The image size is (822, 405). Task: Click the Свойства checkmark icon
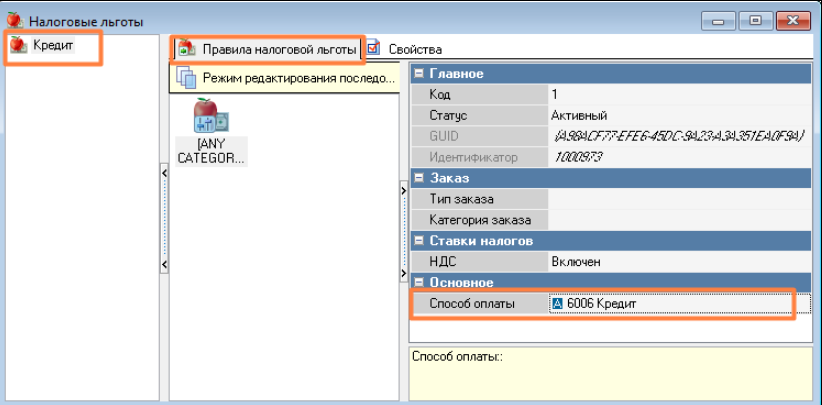pos(373,48)
